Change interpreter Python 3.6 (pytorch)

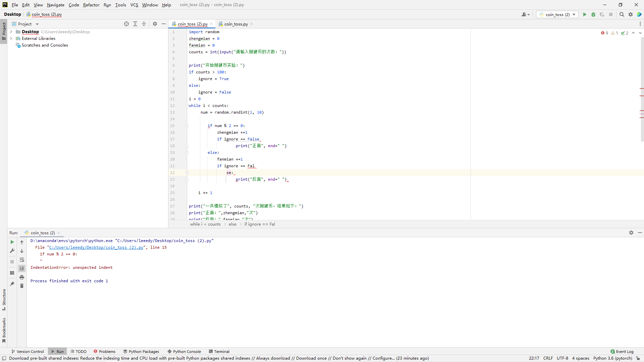click(612, 358)
